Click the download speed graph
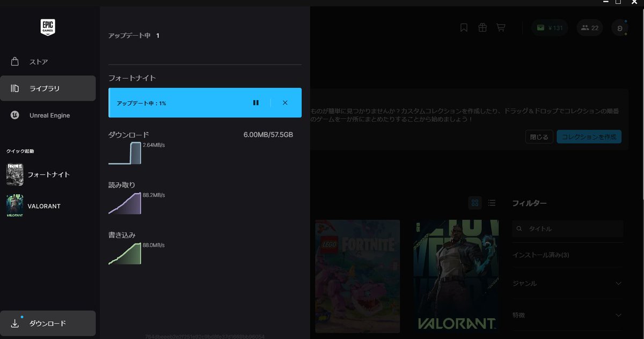The width and height of the screenshot is (644, 339). (x=125, y=153)
